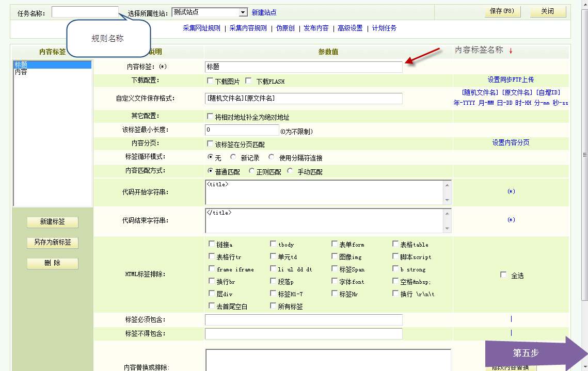Screen dimensions: 588x371
Task: Check the 脚本script exclusion box
Action: (395, 256)
